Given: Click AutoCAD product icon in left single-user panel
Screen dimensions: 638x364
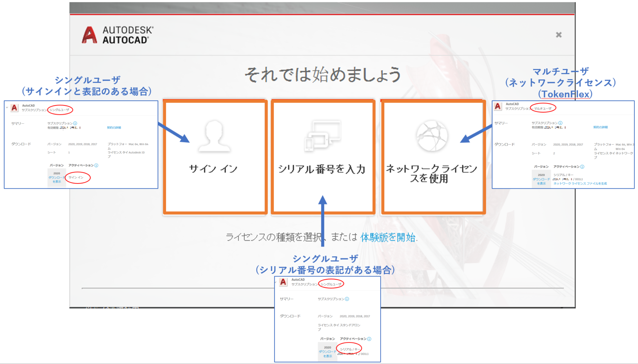Looking at the screenshot, I should 14,108.
